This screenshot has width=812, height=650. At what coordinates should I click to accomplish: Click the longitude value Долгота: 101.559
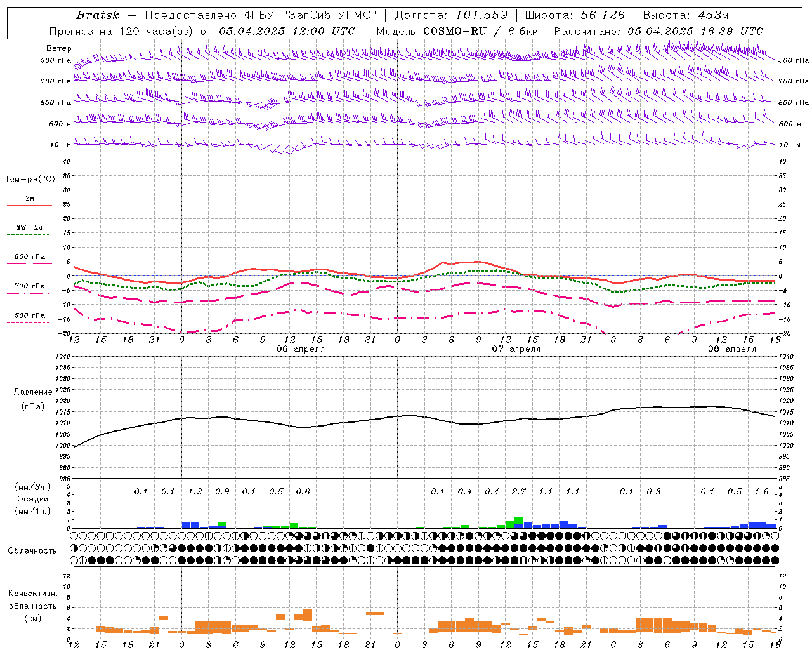[451, 15]
